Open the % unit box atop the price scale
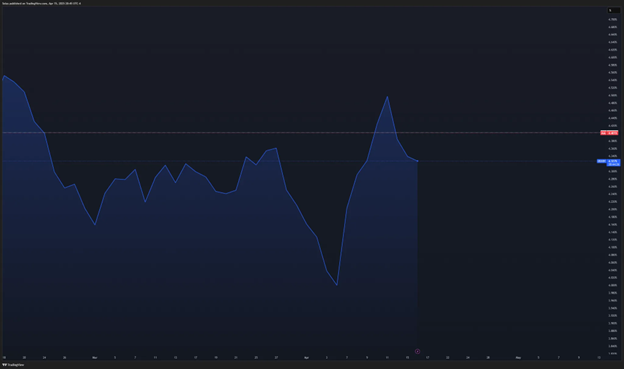This screenshot has width=624, height=369. pos(613,10)
